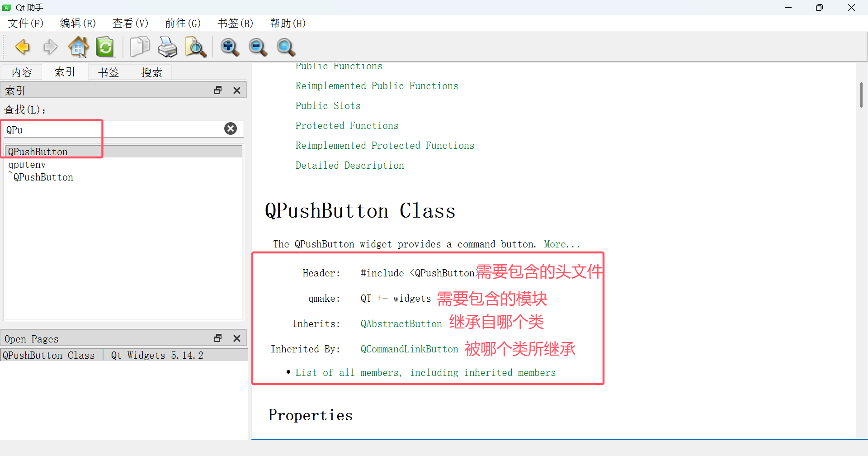This screenshot has width=868, height=456.
Task: Open the 编辑(E) menu
Action: click(x=78, y=24)
